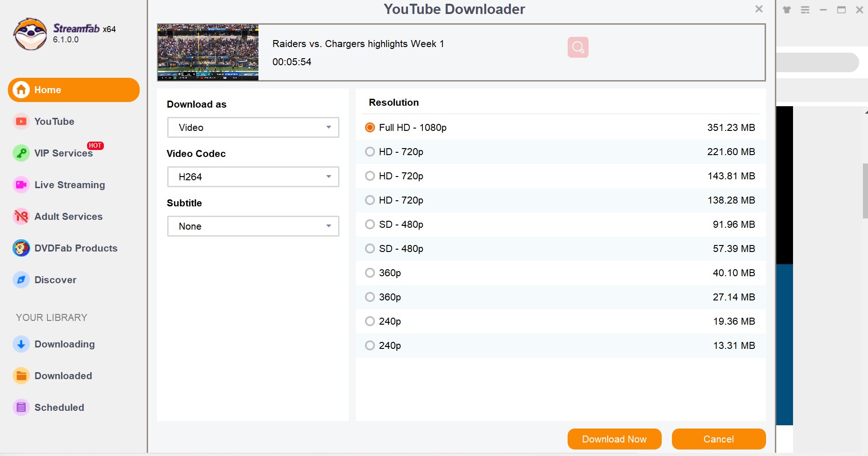Select SD - 480p 57.39 MB option
Viewport: 868px width, 456px height.
561,249
